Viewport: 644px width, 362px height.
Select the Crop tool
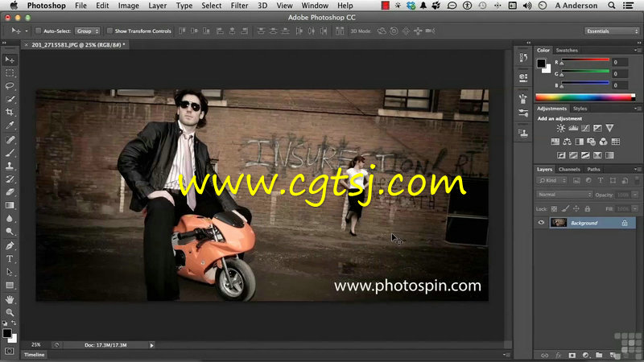point(10,112)
